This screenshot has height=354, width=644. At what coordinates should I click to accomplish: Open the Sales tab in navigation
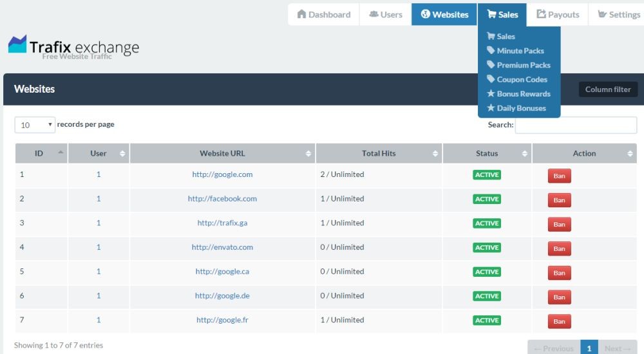point(502,14)
